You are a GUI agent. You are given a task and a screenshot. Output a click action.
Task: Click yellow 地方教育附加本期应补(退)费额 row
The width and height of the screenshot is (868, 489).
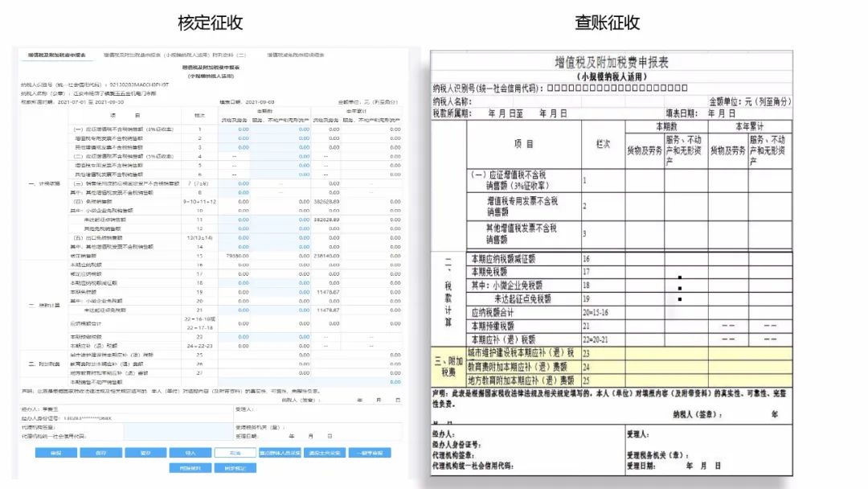(628, 380)
